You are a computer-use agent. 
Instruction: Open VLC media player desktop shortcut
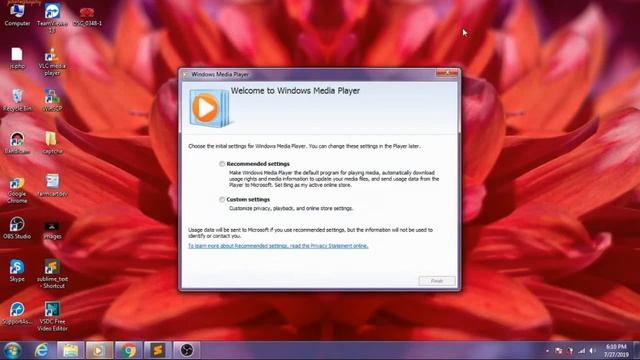click(x=52, y=62)
